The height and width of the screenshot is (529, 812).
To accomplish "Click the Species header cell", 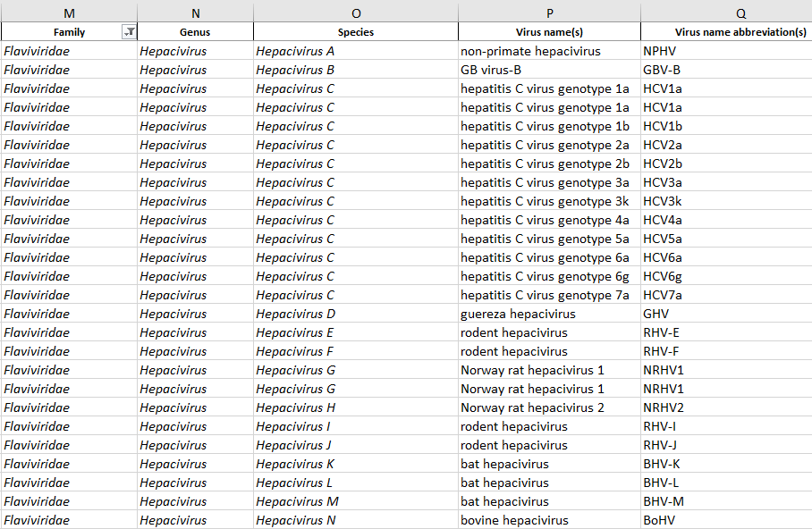I will tap(356, 32).
